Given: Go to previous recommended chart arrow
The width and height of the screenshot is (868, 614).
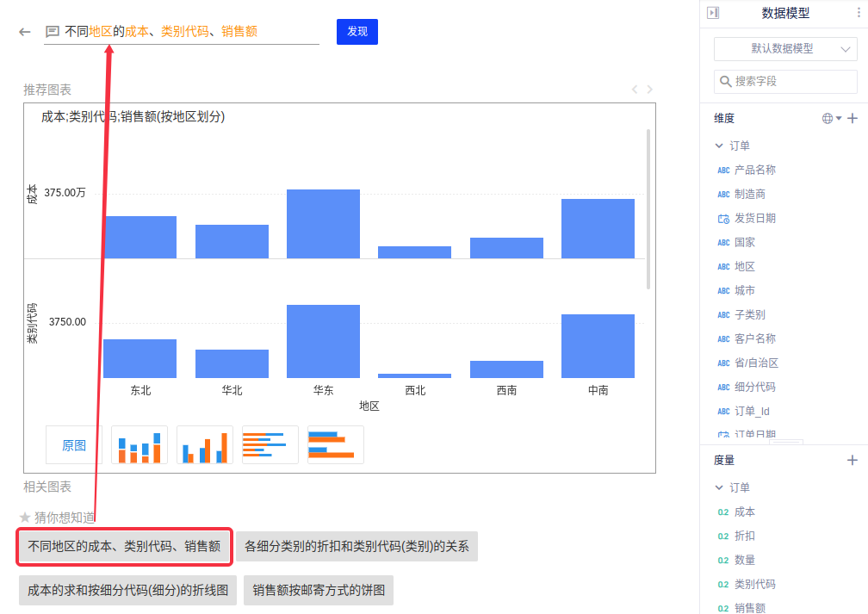Looking at the screenshot, I should (635, 90).
